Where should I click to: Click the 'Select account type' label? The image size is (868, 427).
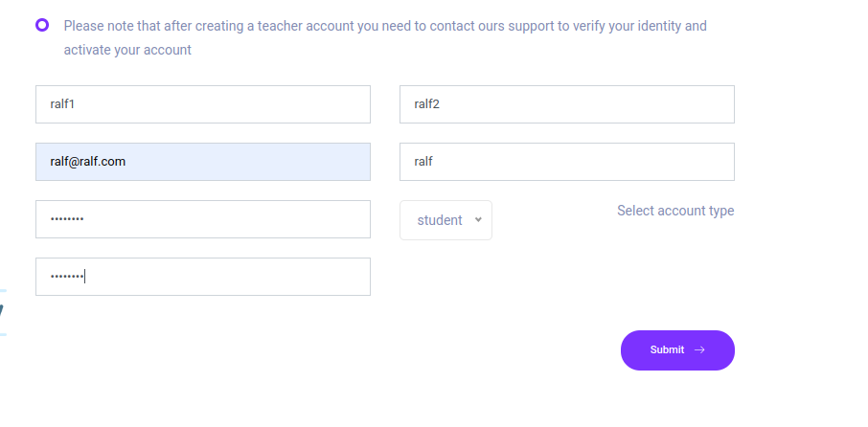(675, 211)
